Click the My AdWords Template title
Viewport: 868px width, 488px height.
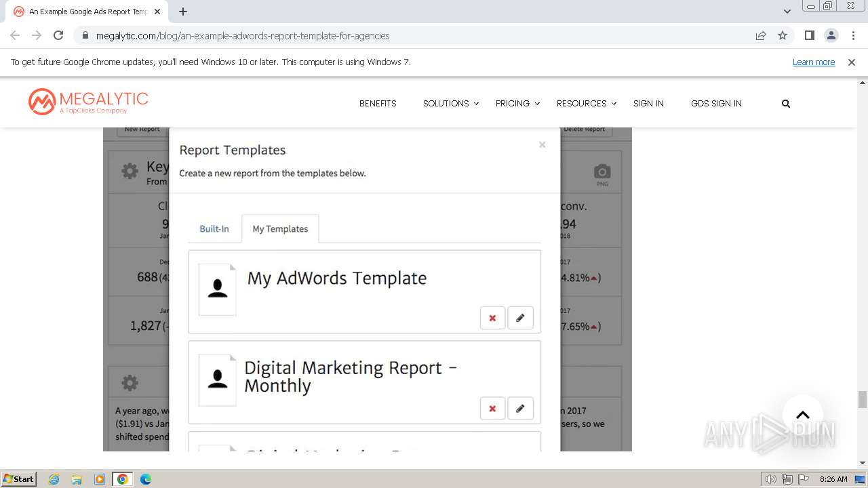click(x=337, y=279)
